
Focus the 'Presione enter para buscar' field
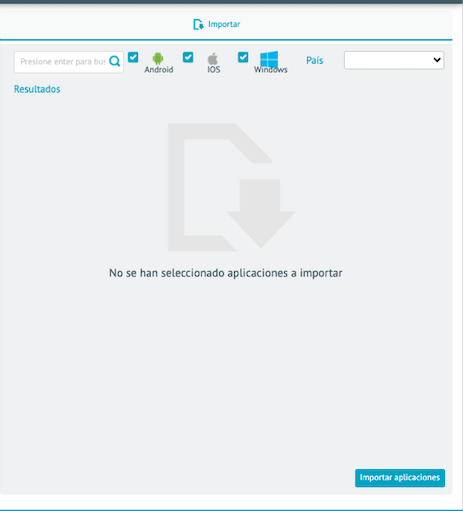(x=69, y=62)
